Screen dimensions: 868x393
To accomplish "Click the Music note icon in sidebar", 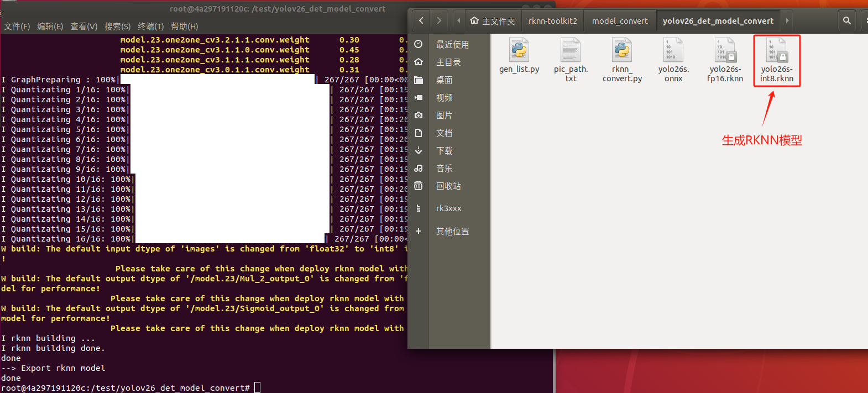I will tap(419, 168).
